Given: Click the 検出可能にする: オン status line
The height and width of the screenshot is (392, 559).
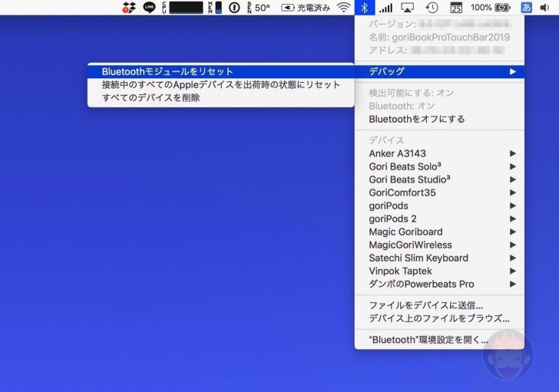Looking at the screenshot, I should coord(439,93).
